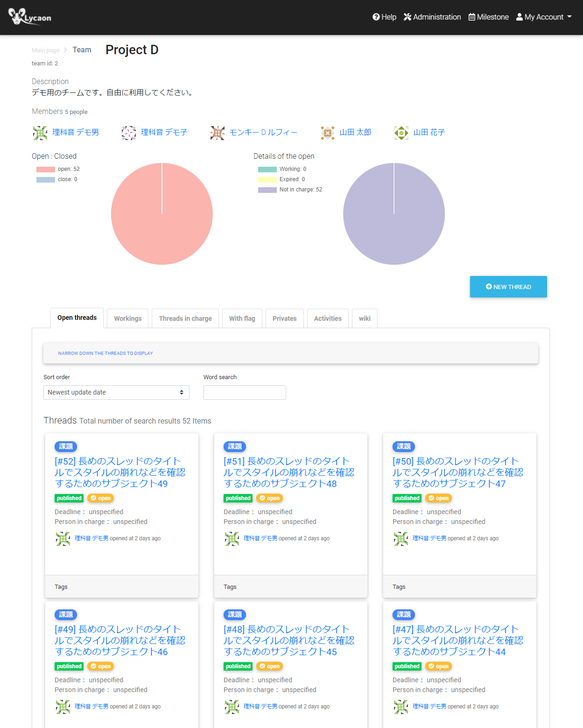The width and height of the screenshot is (583, 728).
Task: Toggle the purple 'Not in charge' legend swatch
Action: click(x=267, y=190)
